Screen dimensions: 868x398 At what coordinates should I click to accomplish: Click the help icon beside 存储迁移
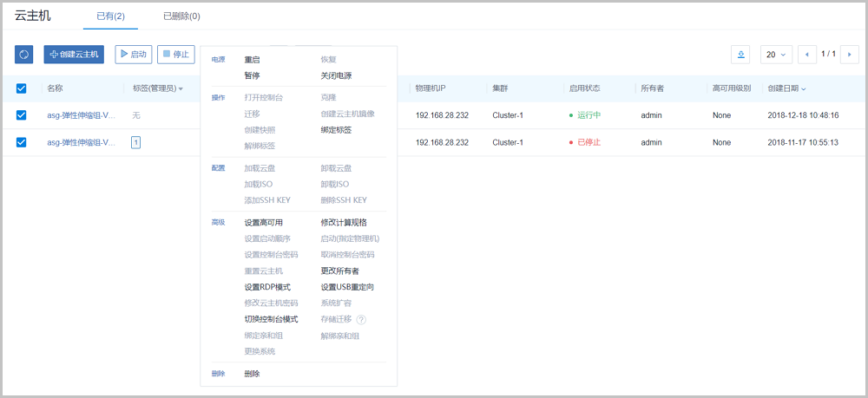coord(361,319)
